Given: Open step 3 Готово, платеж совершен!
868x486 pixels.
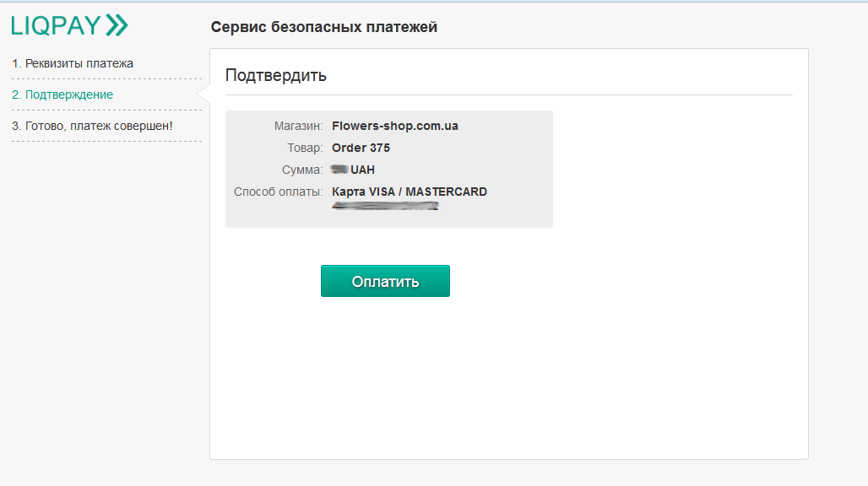Looking at the screenshot, I should coord(92,126).
